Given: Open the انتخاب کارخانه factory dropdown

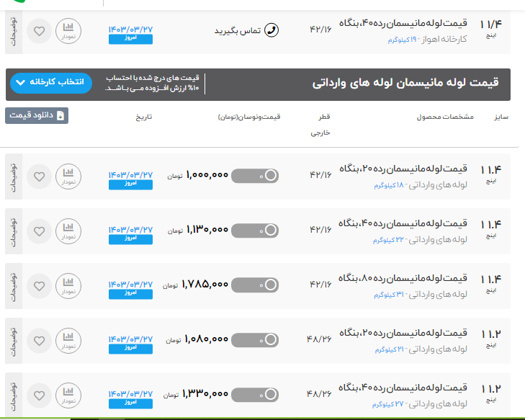Looking at the screenshot, I should [52, 82].
